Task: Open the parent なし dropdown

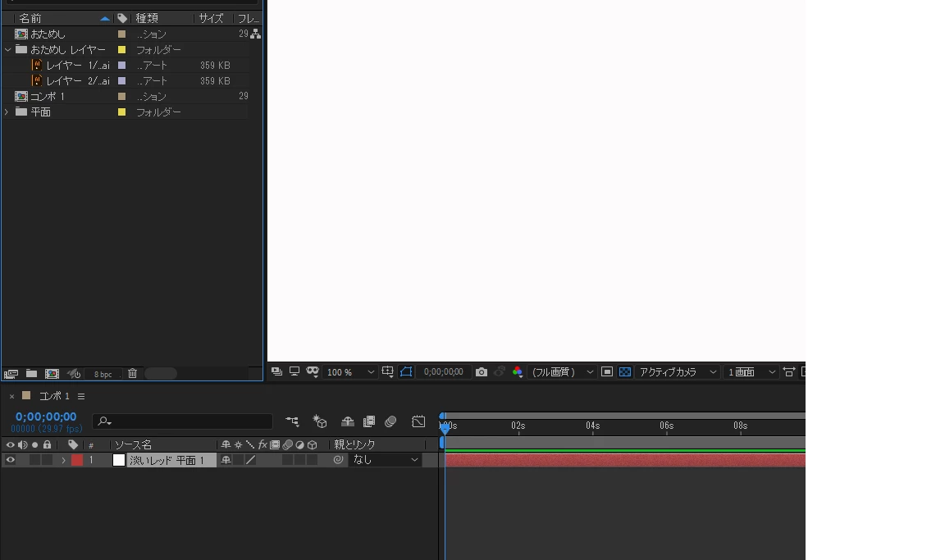Action: 385,459
